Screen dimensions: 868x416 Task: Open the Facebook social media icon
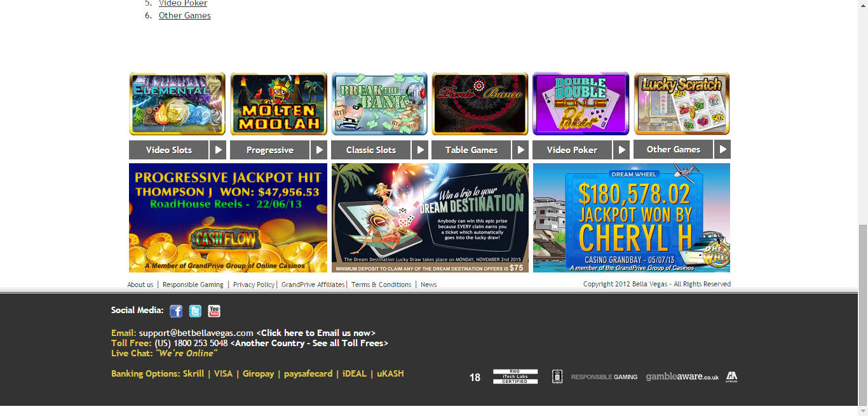pos(176,311)
